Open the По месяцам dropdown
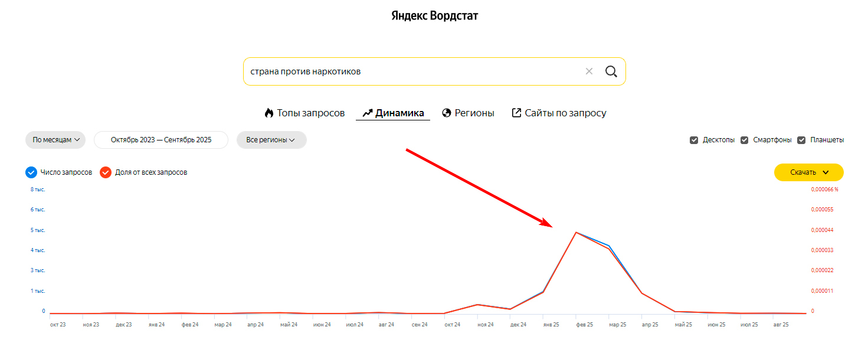 55,140
